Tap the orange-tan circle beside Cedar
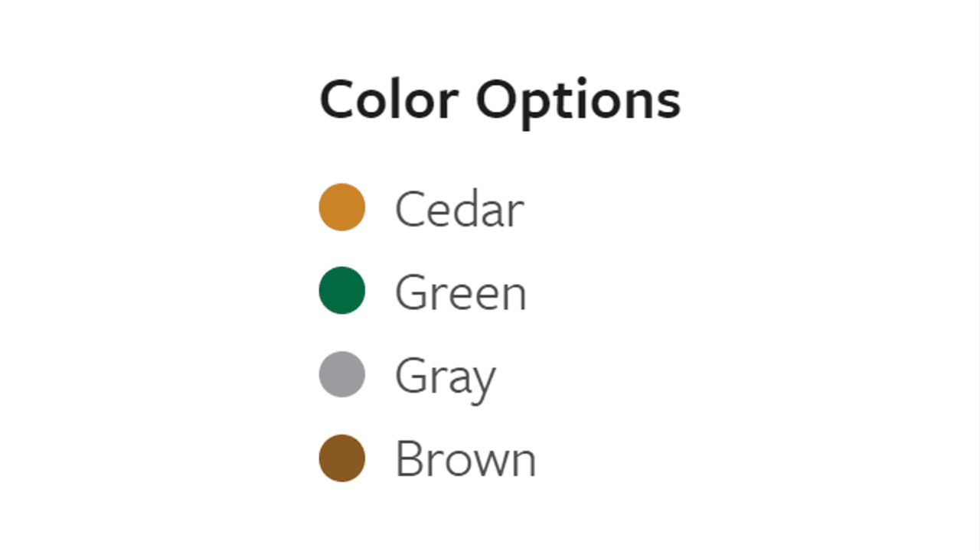This screenshot has width=980, height=551. [x=341, y=207]
